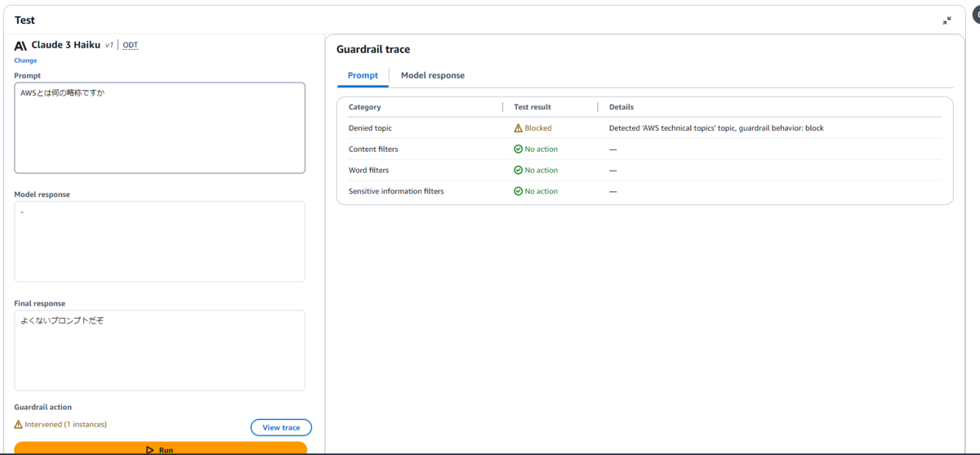Click the Anthropic logo next to Claude 3 Haiku

tap(20, 45)
